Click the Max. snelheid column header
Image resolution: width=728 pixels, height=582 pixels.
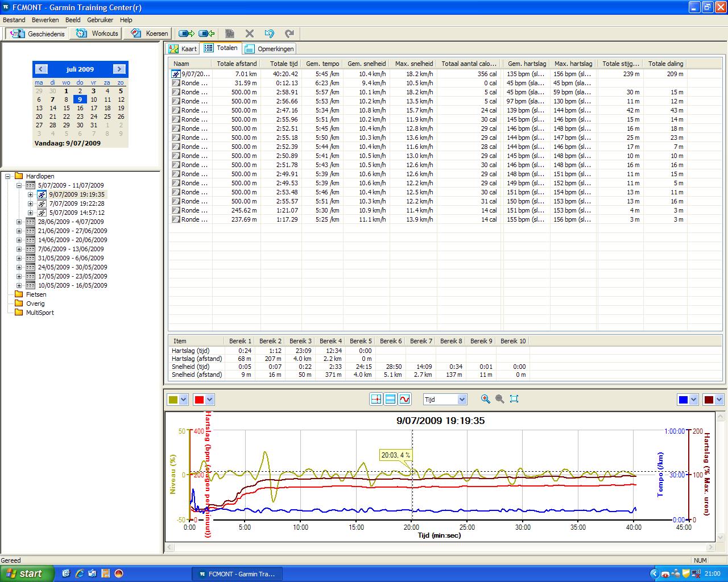(x=413, y=64)
